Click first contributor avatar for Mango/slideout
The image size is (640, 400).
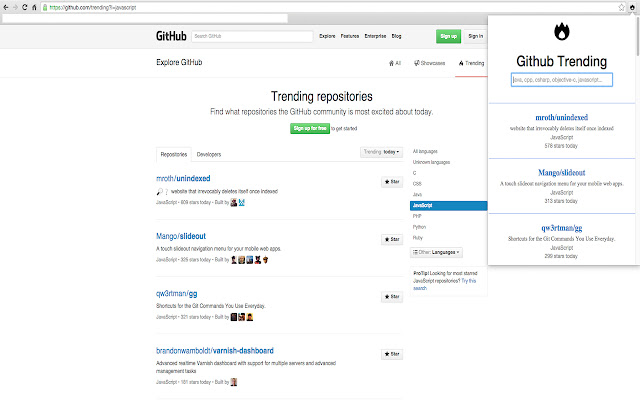(x=234, y=260)
